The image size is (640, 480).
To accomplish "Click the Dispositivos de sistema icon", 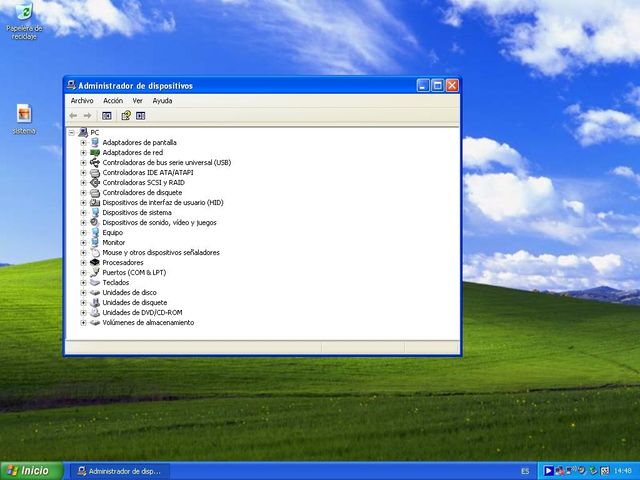I will [95, 213].
